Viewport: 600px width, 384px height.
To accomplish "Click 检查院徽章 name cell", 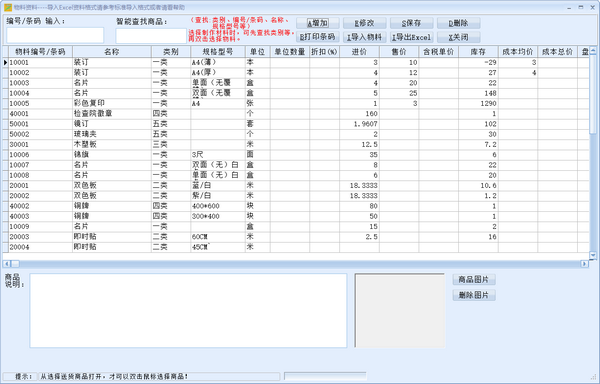I will pos(112,114).
